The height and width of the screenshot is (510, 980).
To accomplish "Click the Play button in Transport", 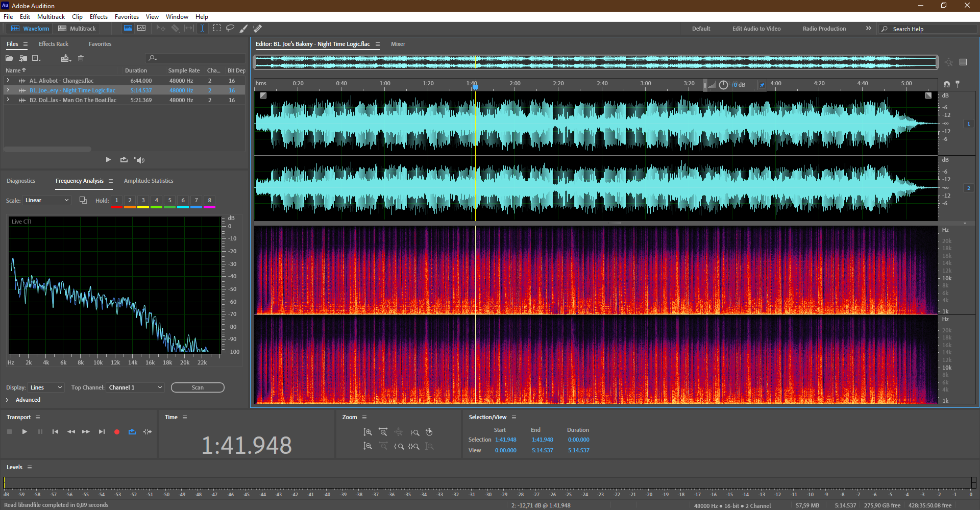I will pos(24,432).
